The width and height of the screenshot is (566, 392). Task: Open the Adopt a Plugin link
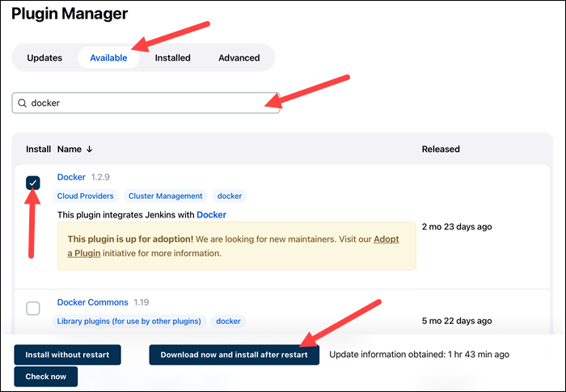(x=386, y=239)
